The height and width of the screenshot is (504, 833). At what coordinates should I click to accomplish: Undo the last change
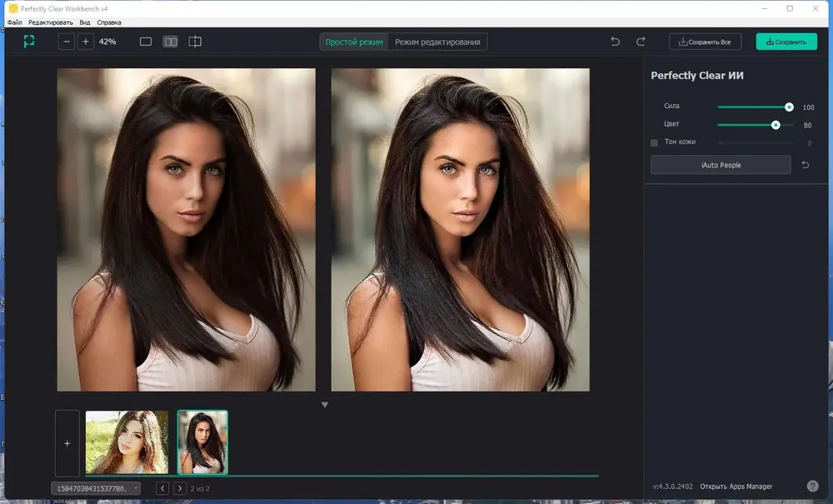pos(616,42)
